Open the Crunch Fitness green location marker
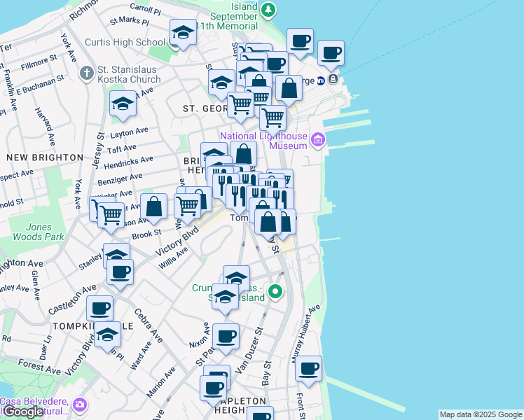Image resolution: width=524 pixels, height=420 pixels. pos(276,292)
